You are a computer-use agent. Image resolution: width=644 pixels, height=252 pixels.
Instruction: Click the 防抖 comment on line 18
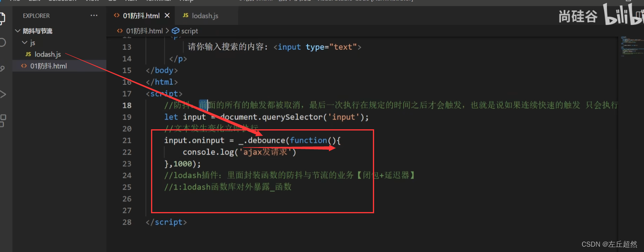391,105
